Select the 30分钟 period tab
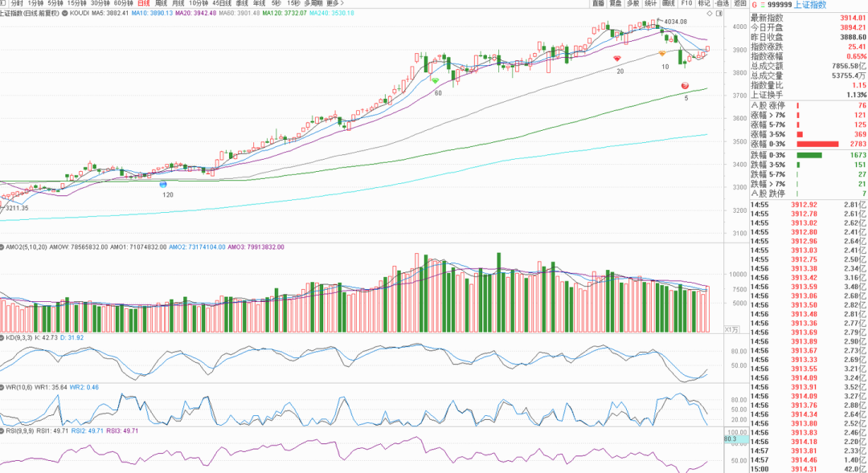This screenshot has width=868, height=473. (x=100, y=3)
